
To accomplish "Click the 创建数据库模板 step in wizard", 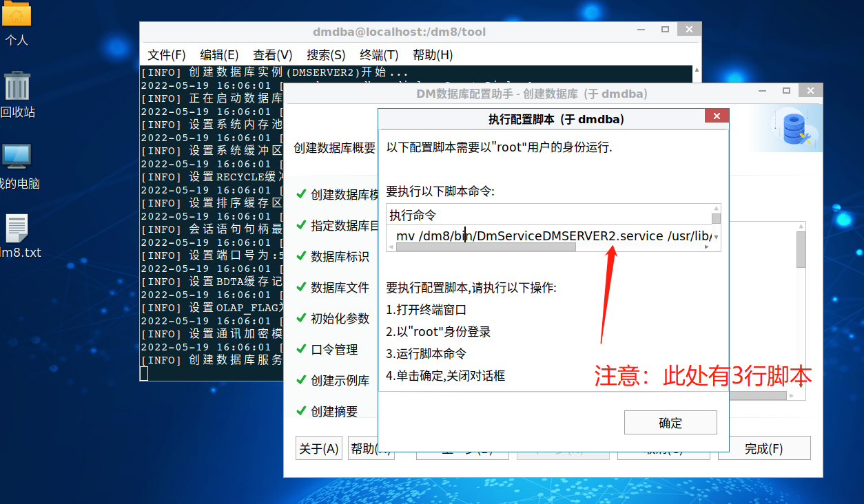I will [344, 195].
